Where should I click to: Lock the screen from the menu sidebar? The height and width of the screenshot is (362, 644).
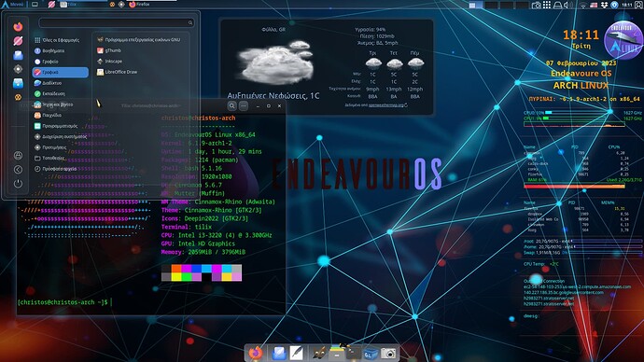[18, 156]
